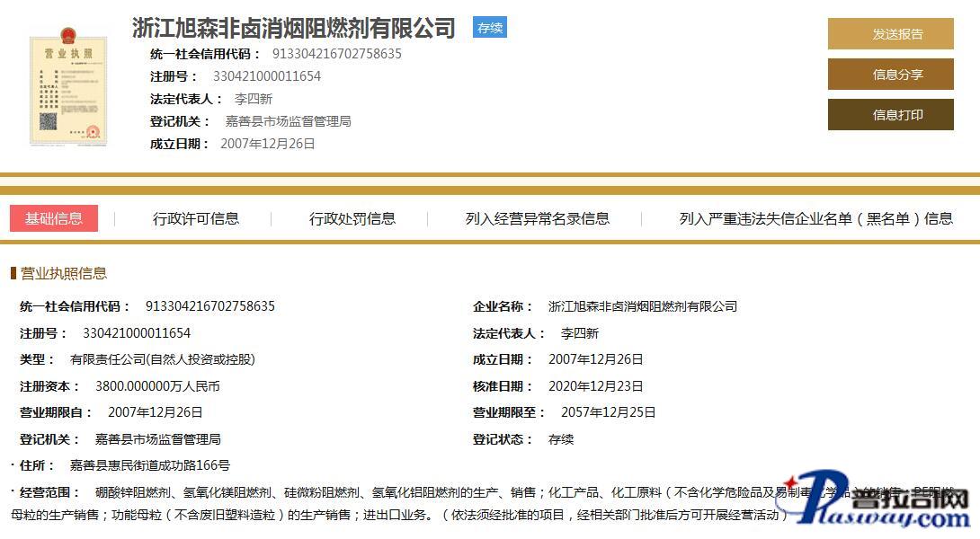The width and height of the screenshot is (980, 539).
Task: Select the 基础信息 tab
Action: click(x=54, y=218)
